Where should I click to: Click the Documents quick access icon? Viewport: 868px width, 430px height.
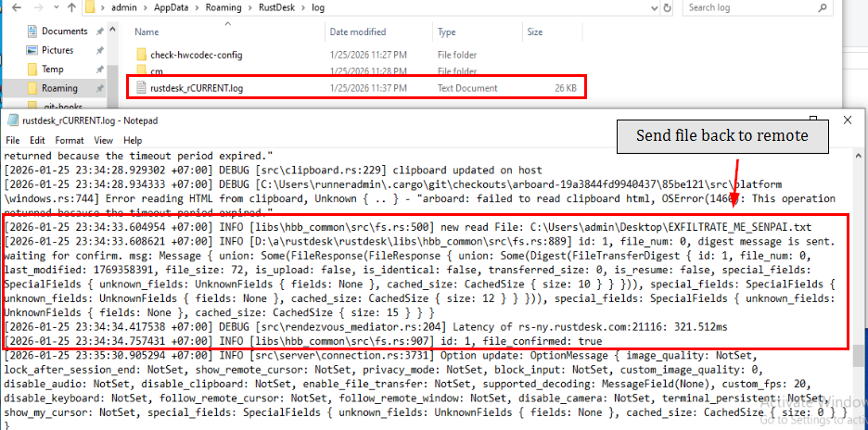point(32,31)
